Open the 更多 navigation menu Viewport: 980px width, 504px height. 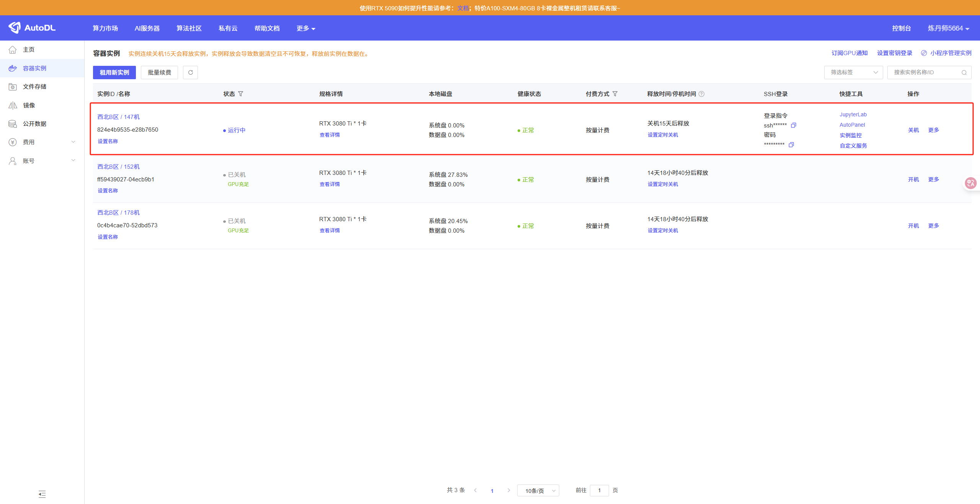(305, 28)
